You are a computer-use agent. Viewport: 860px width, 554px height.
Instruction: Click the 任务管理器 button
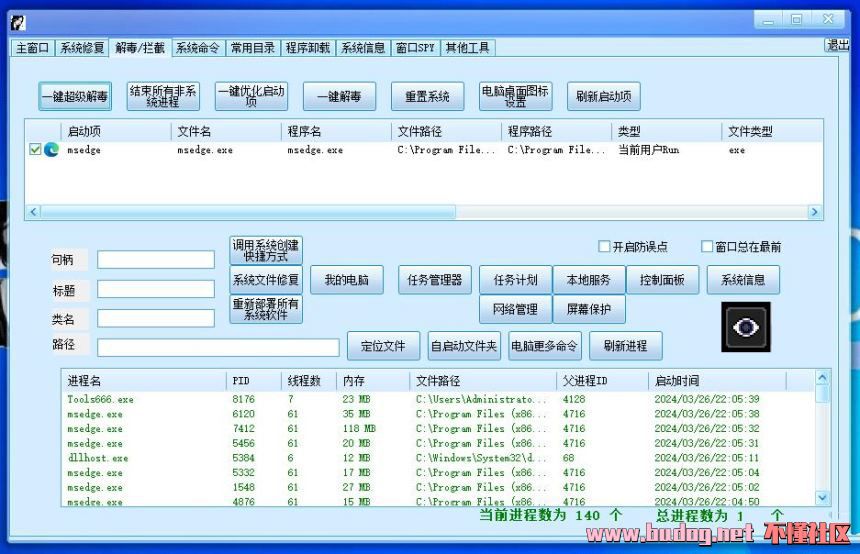point(434,280)
